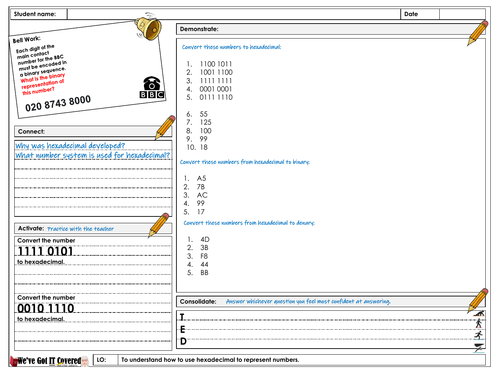Click hexadecimal value 3B
500x375 pixels.
[204, 248]
